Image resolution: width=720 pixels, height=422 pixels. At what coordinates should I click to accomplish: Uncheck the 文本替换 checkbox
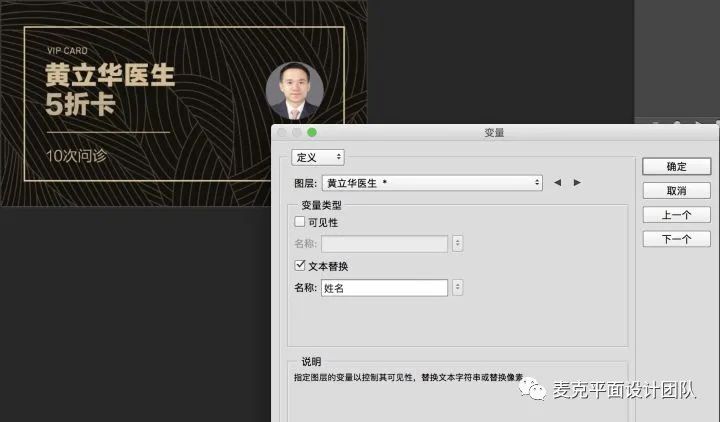pyautogui.click(x=299, y=265)
